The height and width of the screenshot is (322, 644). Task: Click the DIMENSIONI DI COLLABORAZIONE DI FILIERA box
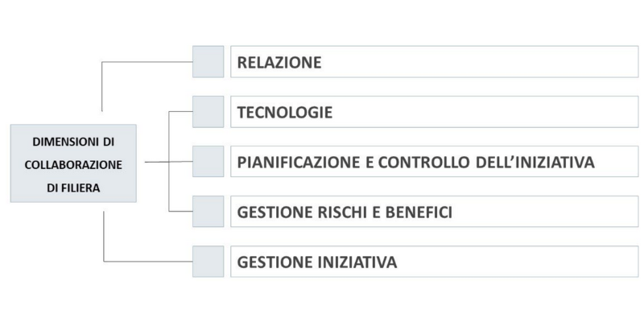coord(73,163)
